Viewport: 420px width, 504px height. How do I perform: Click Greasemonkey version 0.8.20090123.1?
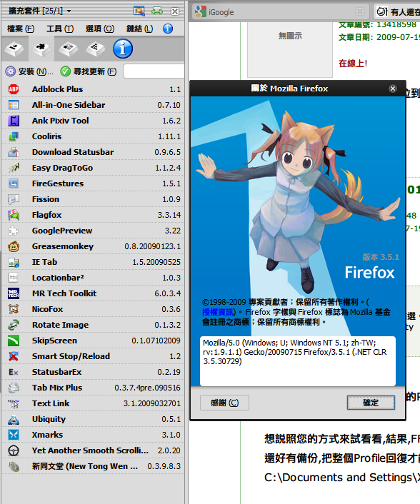(152, 246)
